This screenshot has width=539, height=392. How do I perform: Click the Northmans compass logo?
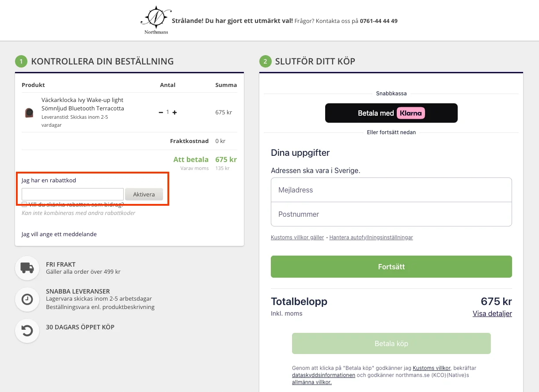pos(156,20)
